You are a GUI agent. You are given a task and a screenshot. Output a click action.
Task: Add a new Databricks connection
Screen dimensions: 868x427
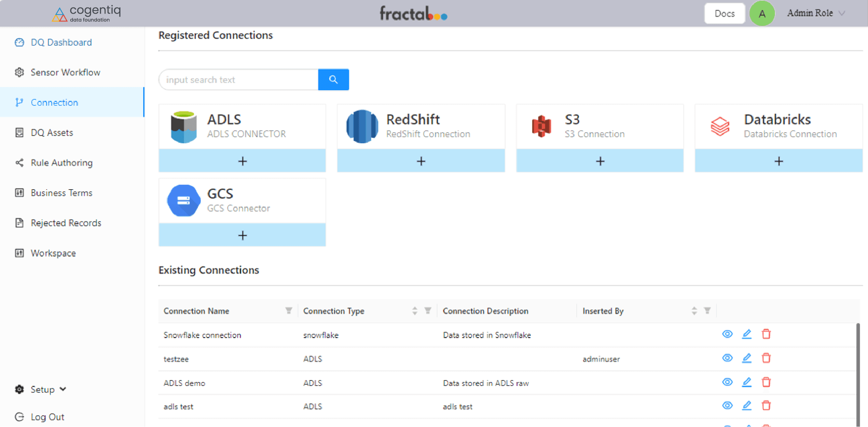point(779,161)
